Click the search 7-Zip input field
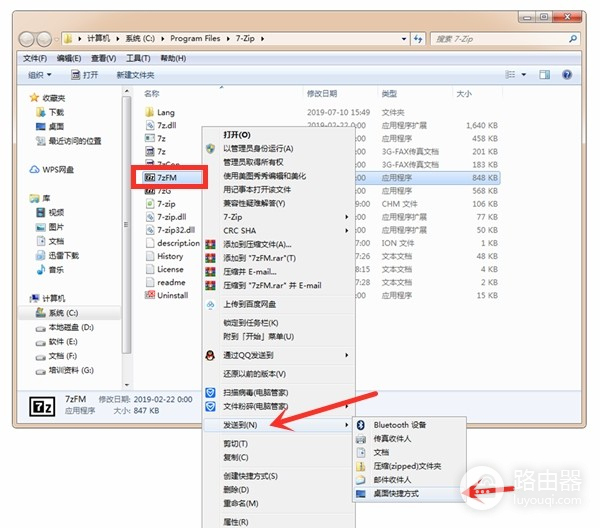The height and width of the screenshot is (528, 600). click(500, 39)
